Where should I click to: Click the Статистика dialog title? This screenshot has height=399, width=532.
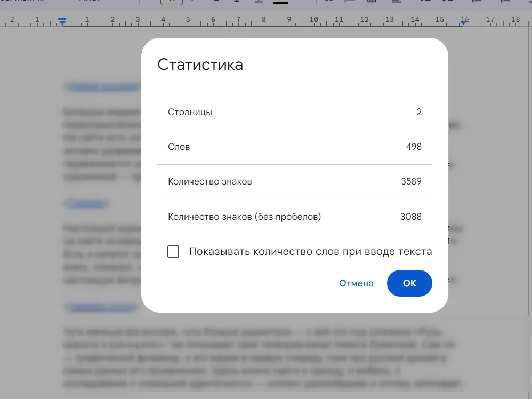200,65
